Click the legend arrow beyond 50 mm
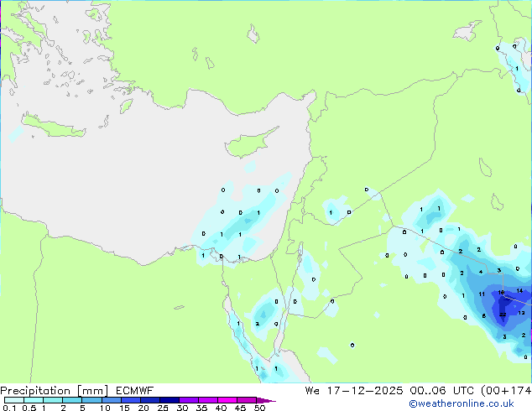Image resolution: width=532 pixels, height=411 pixels. pos(266,400)
